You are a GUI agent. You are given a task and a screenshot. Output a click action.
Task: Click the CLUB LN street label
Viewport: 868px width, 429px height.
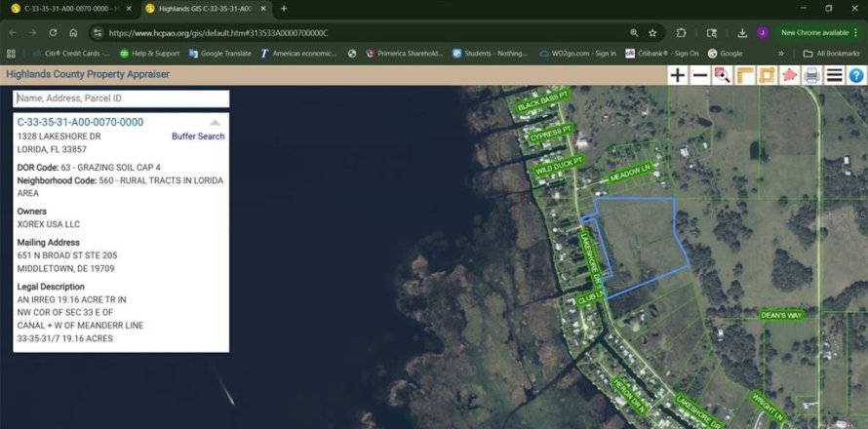click(590, 298)
